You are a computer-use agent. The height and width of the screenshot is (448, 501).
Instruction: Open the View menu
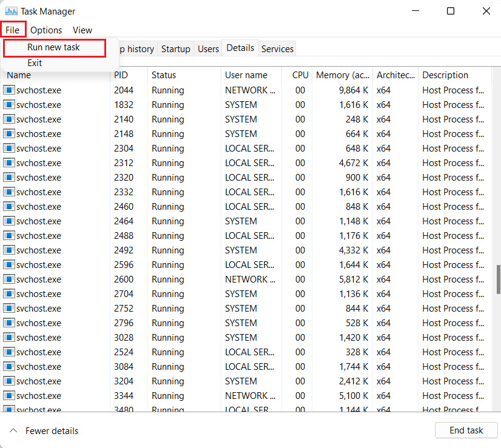point(82,30)
